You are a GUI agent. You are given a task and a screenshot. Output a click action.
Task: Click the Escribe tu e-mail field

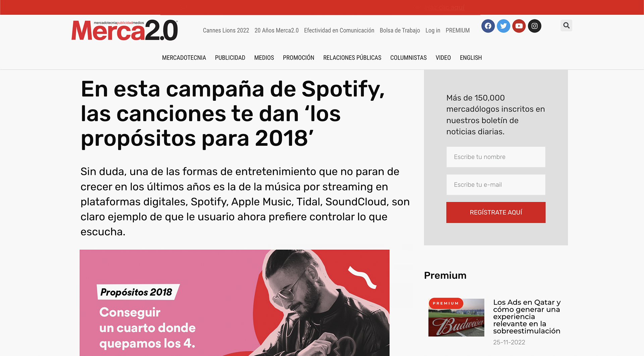pyautogui.click(x=496, y=185)
